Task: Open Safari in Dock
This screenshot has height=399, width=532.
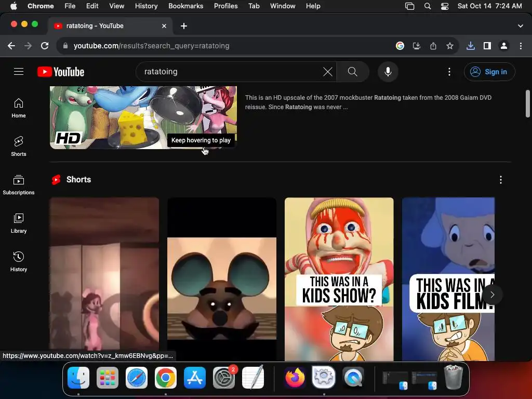Action: tap(137, 378)
